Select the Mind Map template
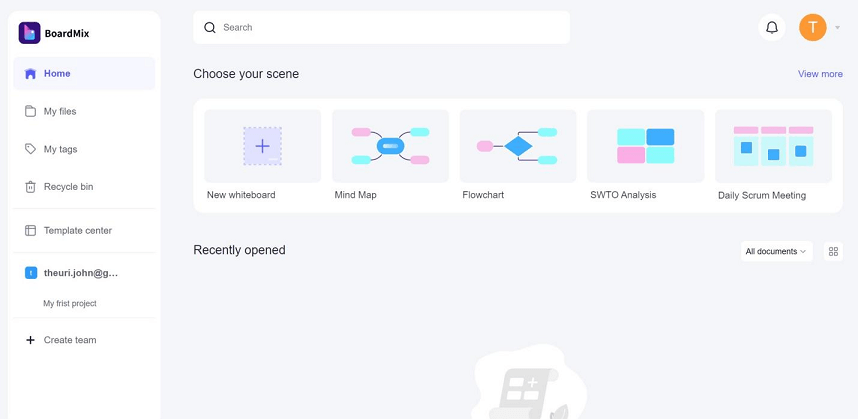The height and width of the screenshot is (419, 858). pos(391,155)
